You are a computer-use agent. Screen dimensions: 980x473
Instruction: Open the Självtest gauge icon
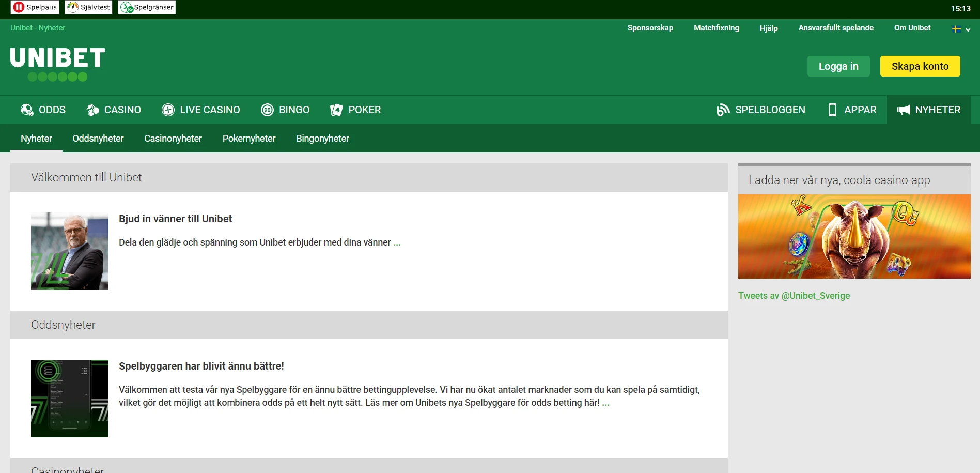point(73,7)
